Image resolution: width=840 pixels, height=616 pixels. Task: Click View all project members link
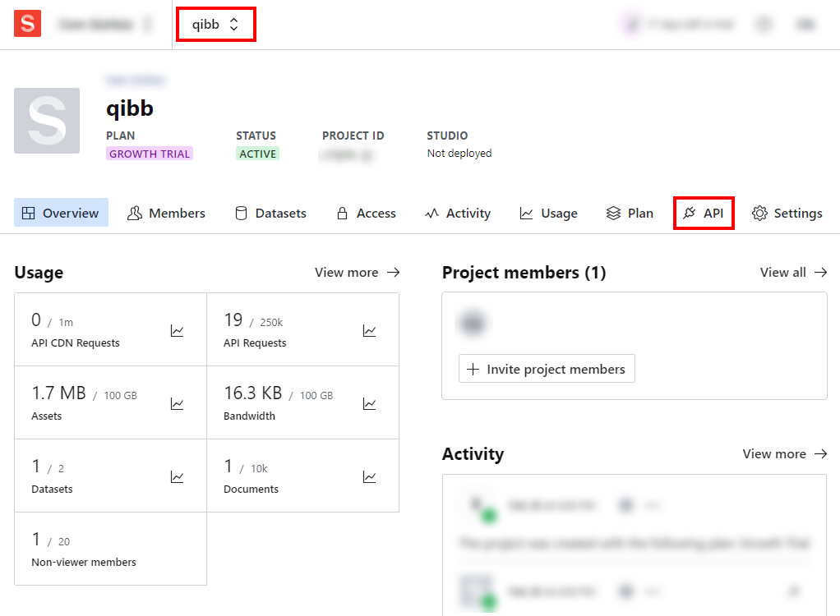[x=793, y=272]
